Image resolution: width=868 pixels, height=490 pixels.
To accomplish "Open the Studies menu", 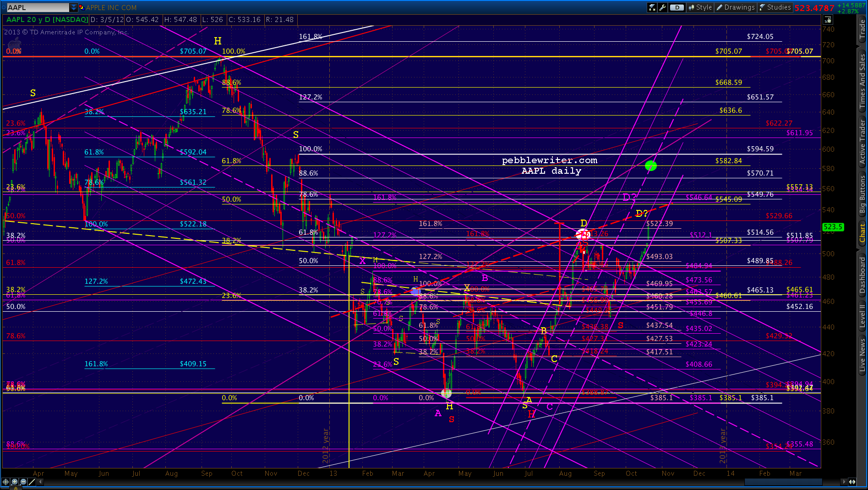I will [775, 7].
